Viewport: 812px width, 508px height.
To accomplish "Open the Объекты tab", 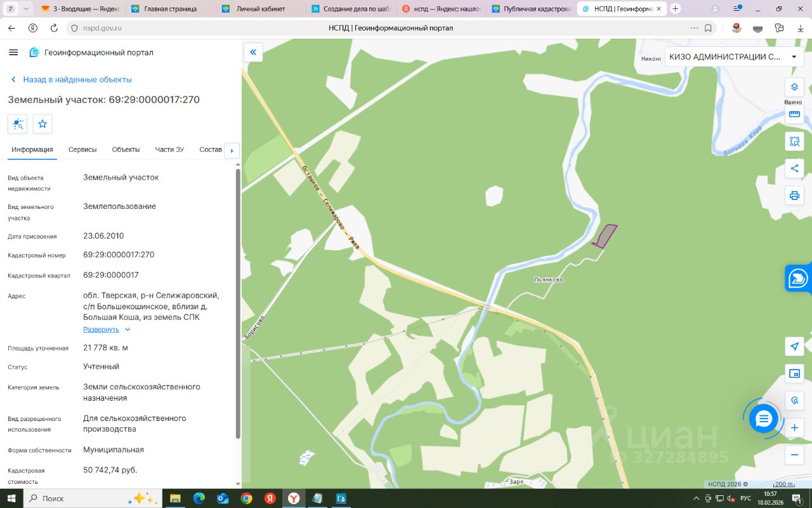I will click(126, 150).
